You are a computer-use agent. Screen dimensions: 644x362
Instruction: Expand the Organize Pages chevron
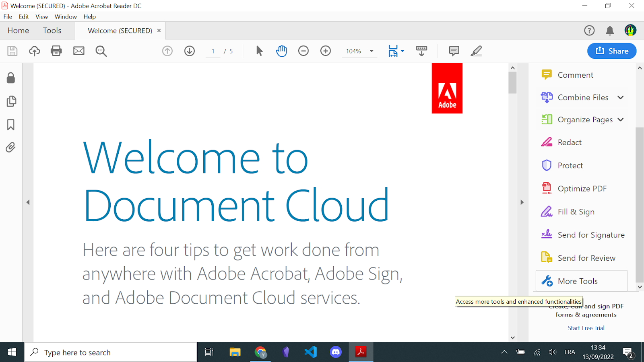pyautogui.click(x=621, y=119)
